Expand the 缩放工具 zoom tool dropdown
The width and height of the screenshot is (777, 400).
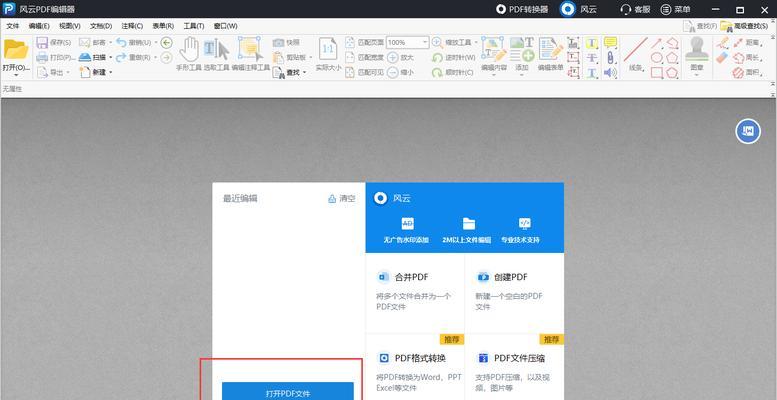[476, 43]
